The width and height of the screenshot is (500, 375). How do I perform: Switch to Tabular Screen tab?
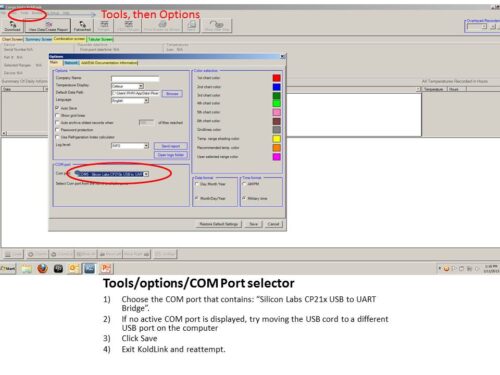pos(100,39)
